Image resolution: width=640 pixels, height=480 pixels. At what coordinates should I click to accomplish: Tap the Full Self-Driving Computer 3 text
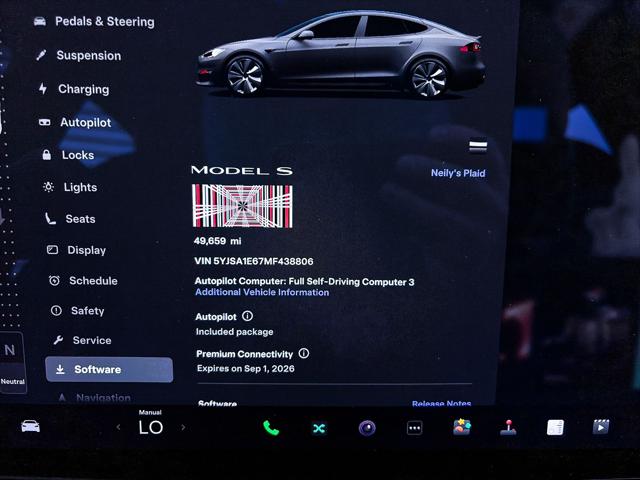[351, 282]
